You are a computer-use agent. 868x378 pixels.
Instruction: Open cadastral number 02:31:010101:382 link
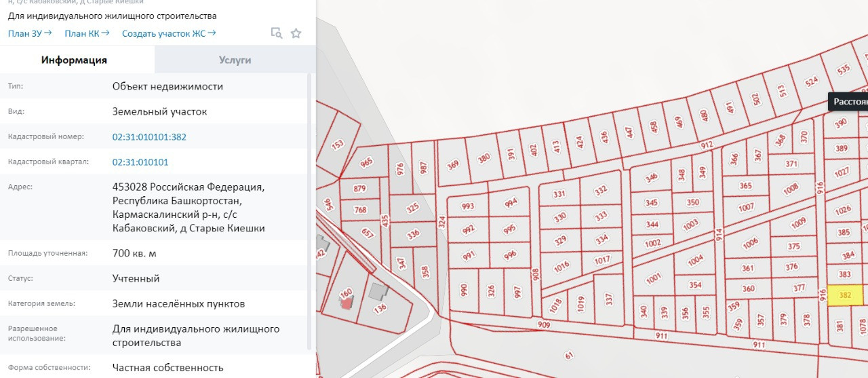tap(149, 137)
